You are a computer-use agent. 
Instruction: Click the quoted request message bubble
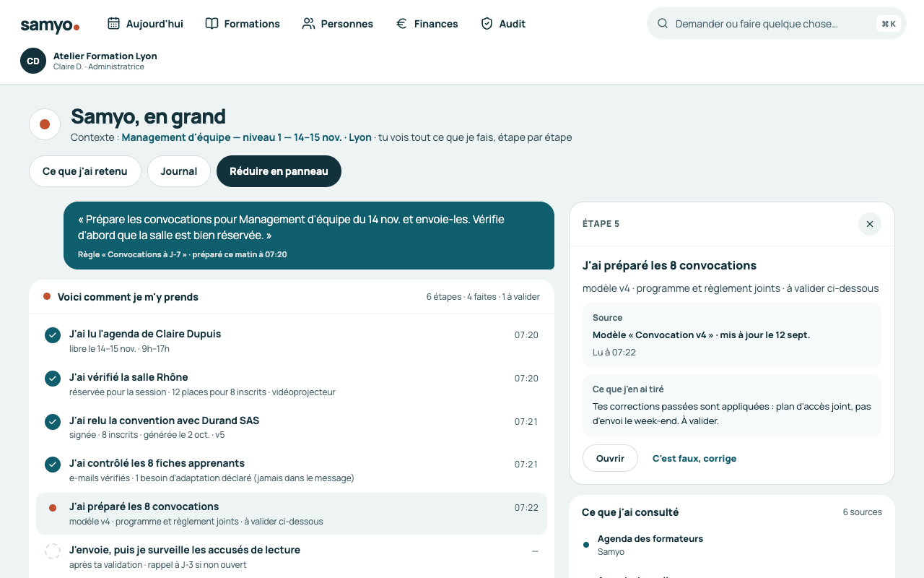[309, 236]
